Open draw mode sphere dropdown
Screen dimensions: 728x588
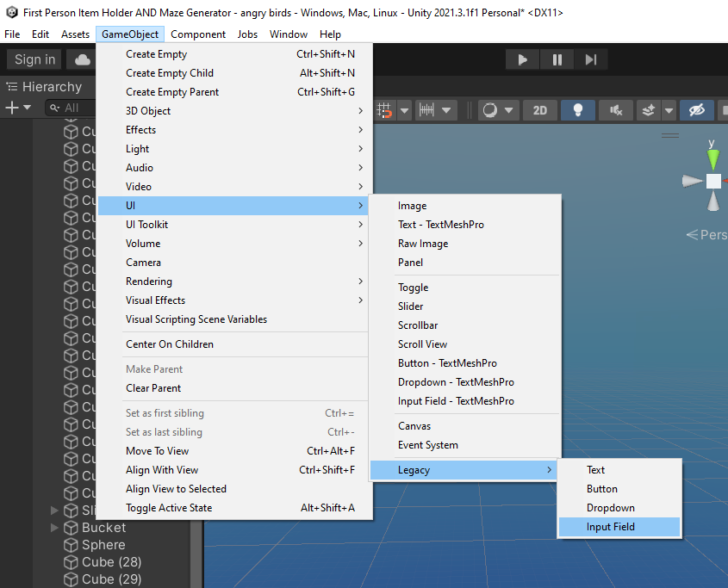tap(498, 110)
